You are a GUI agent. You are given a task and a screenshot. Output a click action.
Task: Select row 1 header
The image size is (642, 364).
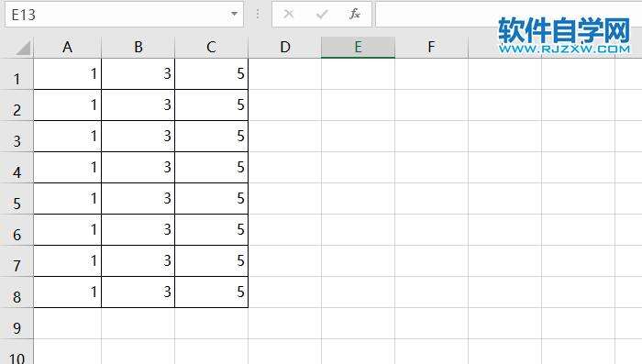tap(17, 74)
